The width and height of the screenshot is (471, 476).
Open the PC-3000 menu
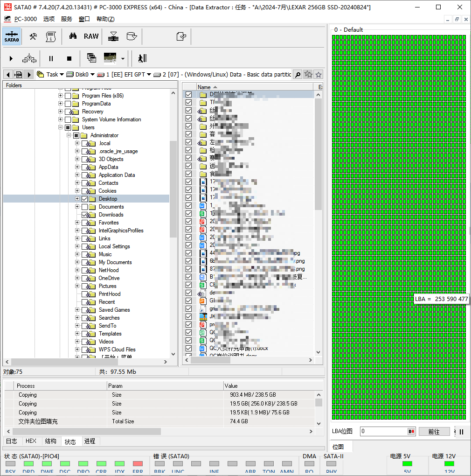pyautogui.click(x=26, y=19)
